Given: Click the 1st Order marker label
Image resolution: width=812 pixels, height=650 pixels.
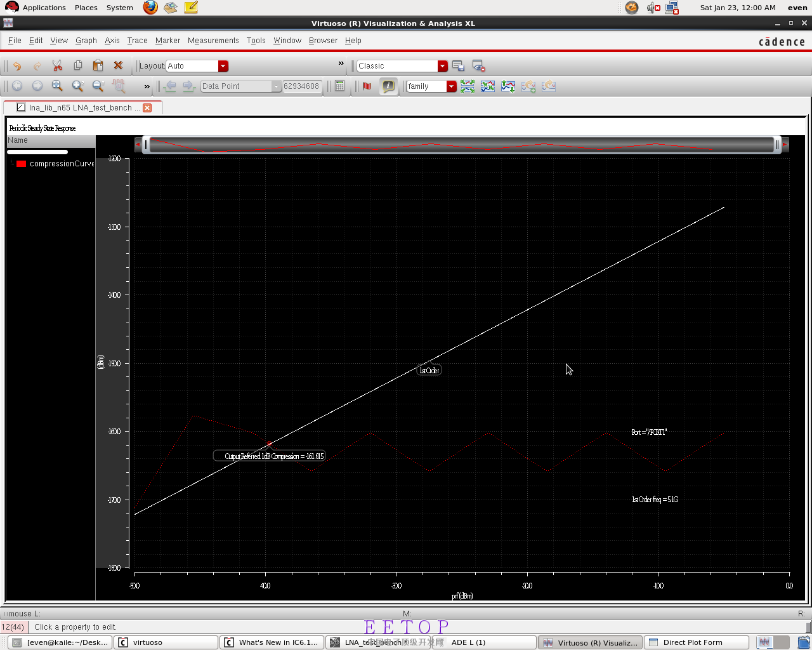Looking at the screenshot, I should [x=429, y=371].
